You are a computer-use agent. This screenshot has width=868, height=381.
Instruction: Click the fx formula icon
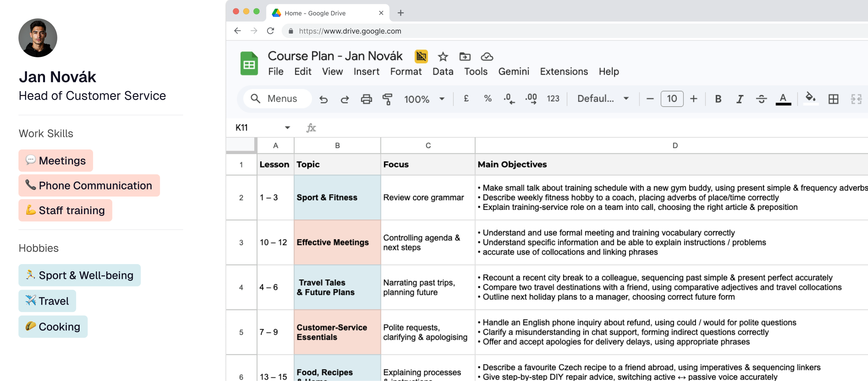(311, 128)
